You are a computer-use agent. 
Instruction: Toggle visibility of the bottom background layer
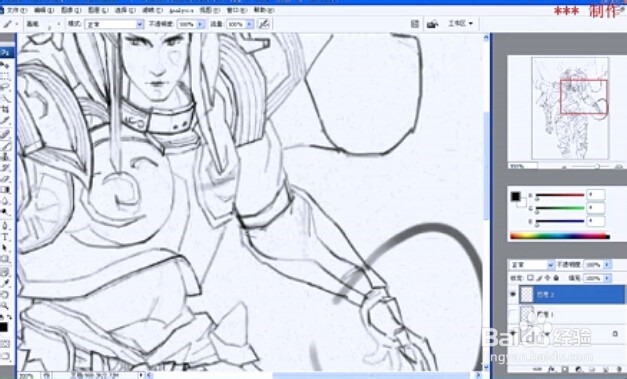point(513,333)
